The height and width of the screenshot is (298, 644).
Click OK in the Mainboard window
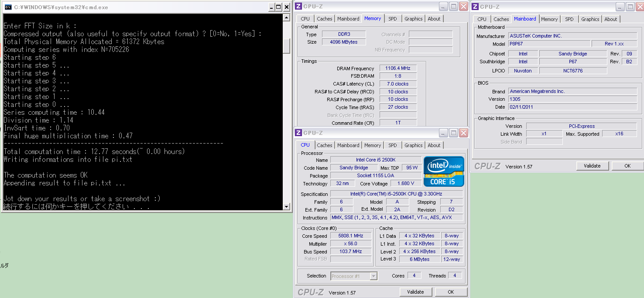[x=627, y=166]
